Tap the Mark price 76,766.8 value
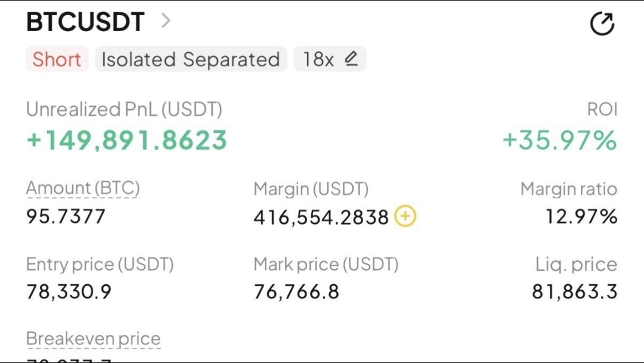644x363 pixels. [296, 292]
